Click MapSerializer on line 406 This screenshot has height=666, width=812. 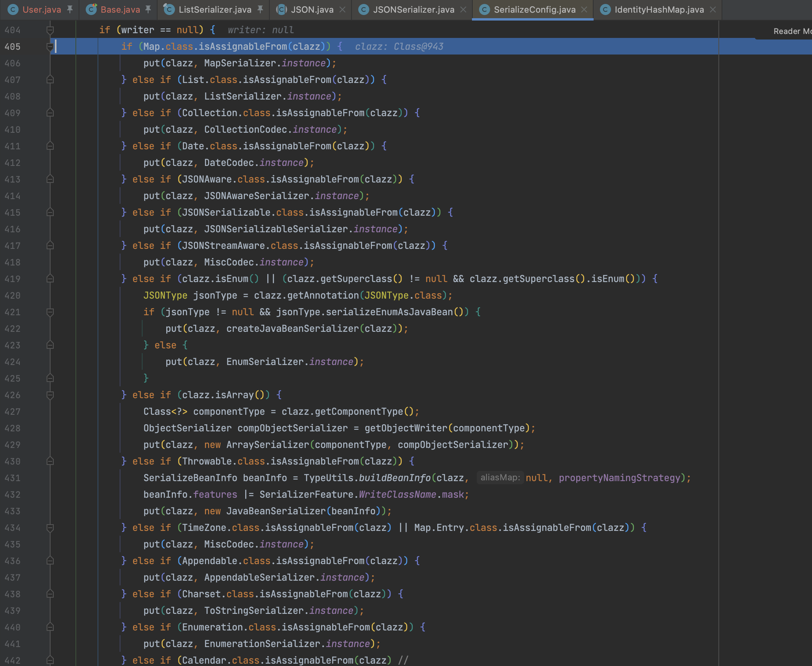[x=240, y=63]
